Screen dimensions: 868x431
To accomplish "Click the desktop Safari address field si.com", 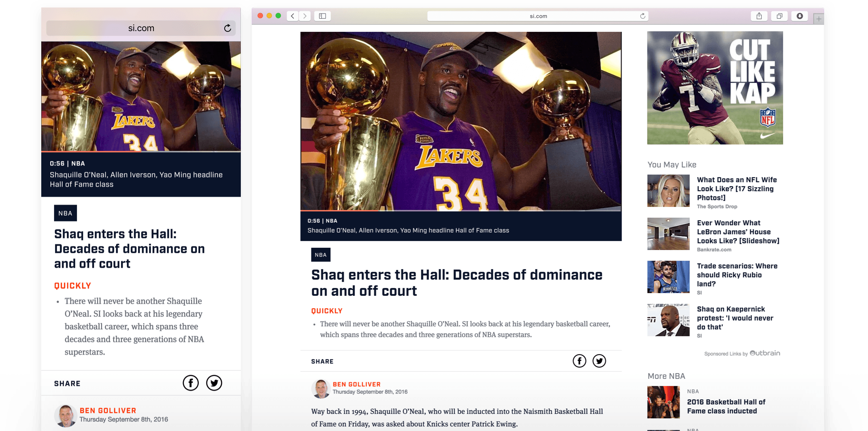I will pyautogui.click(x=538, y=16).
